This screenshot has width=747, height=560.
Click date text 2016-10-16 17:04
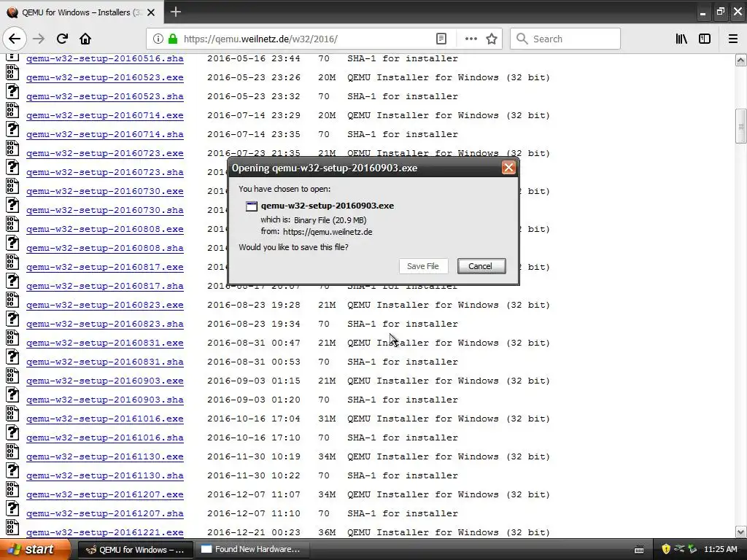(254, 419)
